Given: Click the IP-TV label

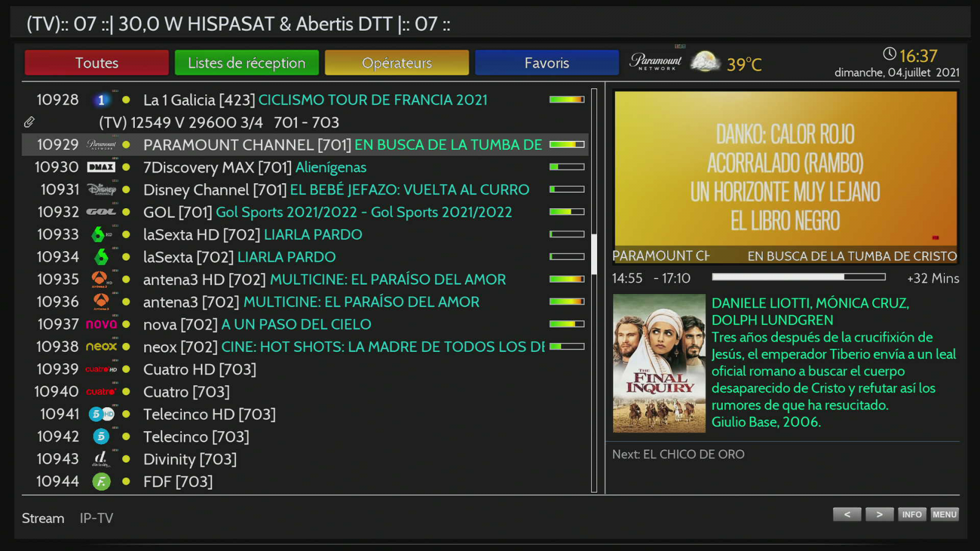Looking at the screenshot, I should (x=97, y=519).
